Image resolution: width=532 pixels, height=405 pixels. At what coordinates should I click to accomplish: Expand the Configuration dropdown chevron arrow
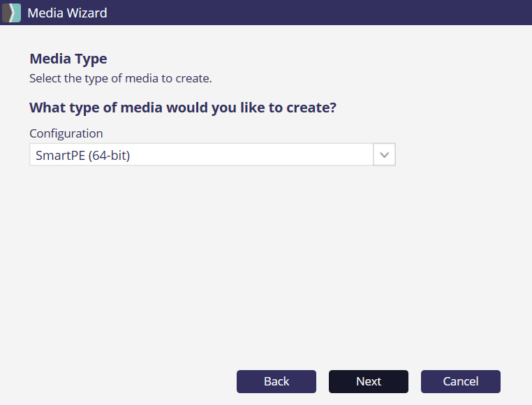pyautogui.click(x=384, y=155)
